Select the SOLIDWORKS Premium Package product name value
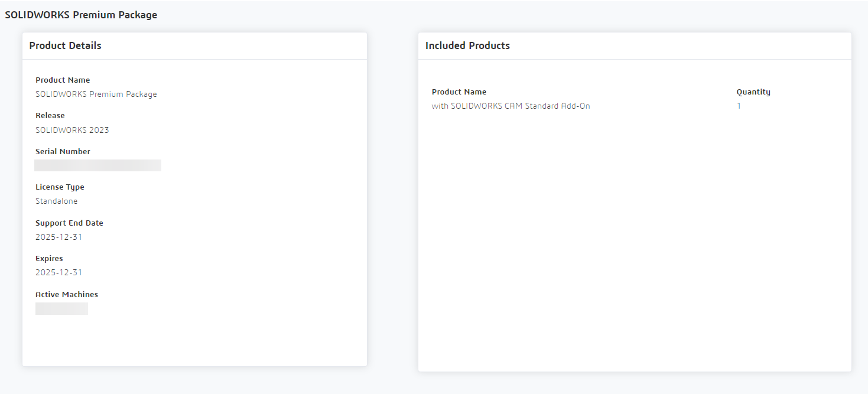Viewport: 868px width, 394px height. (x=96, y=95)
